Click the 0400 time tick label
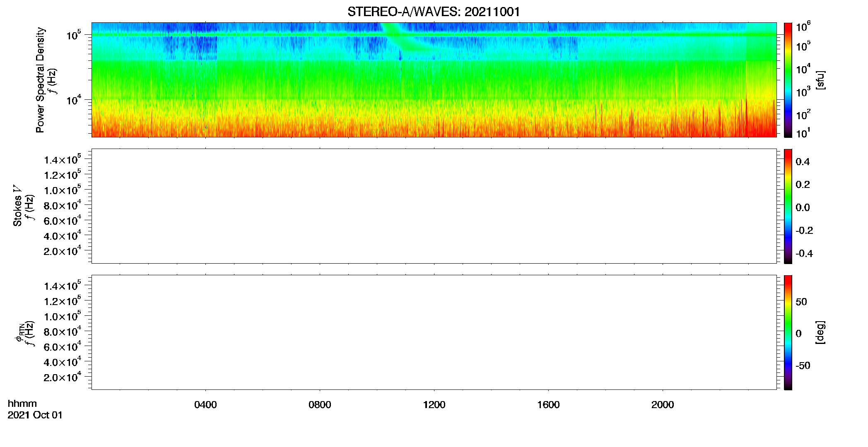 point(205,405)
